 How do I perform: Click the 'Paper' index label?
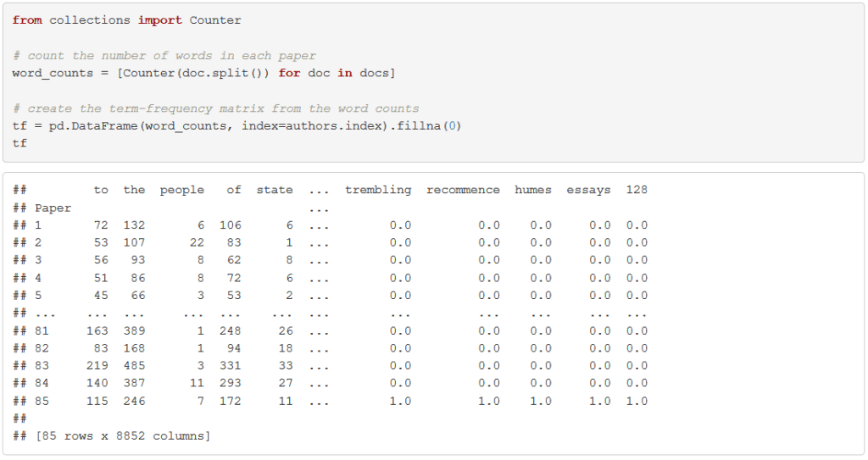[53, 208]
